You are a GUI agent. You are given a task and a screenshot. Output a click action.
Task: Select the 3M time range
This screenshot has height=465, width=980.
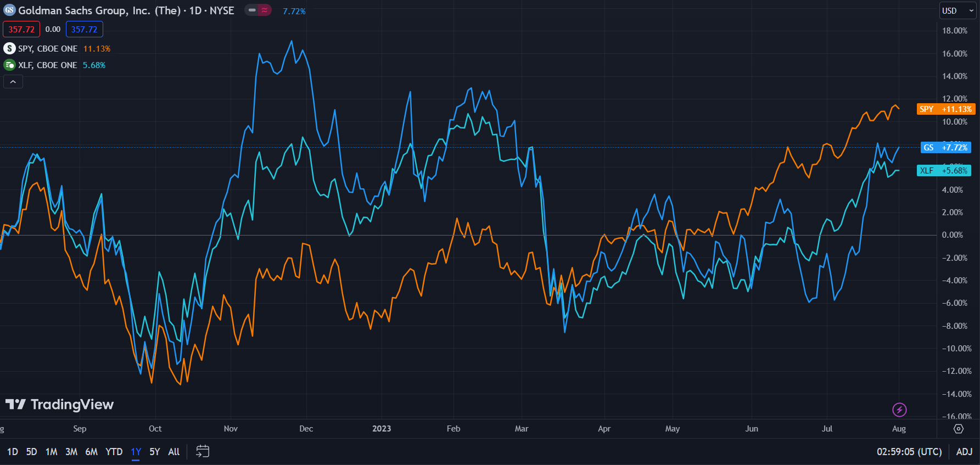point(71,452)
